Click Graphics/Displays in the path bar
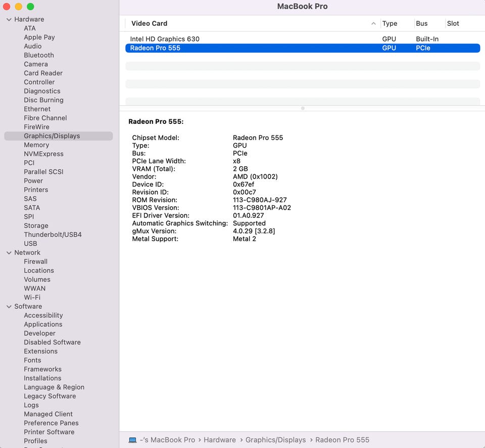485x448 pixels. 276,440
